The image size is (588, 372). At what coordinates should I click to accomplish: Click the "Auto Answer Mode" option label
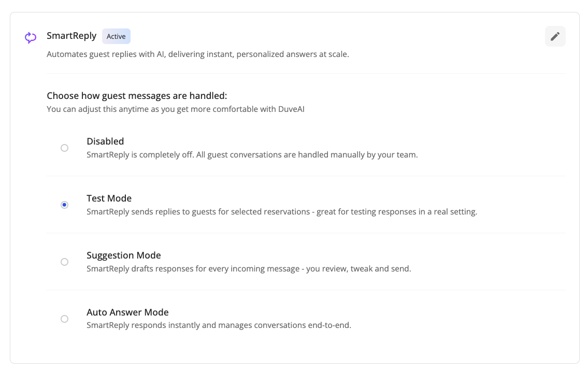(x=127, y=312)
